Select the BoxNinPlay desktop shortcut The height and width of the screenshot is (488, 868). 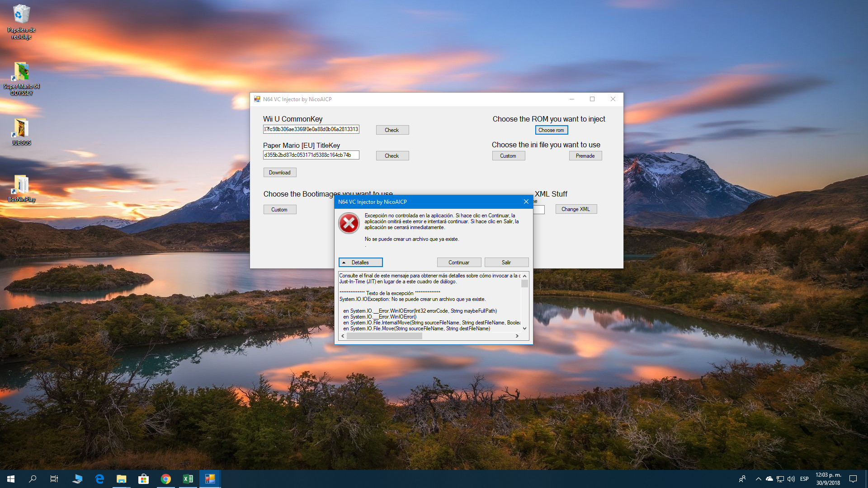coord(21,188)
